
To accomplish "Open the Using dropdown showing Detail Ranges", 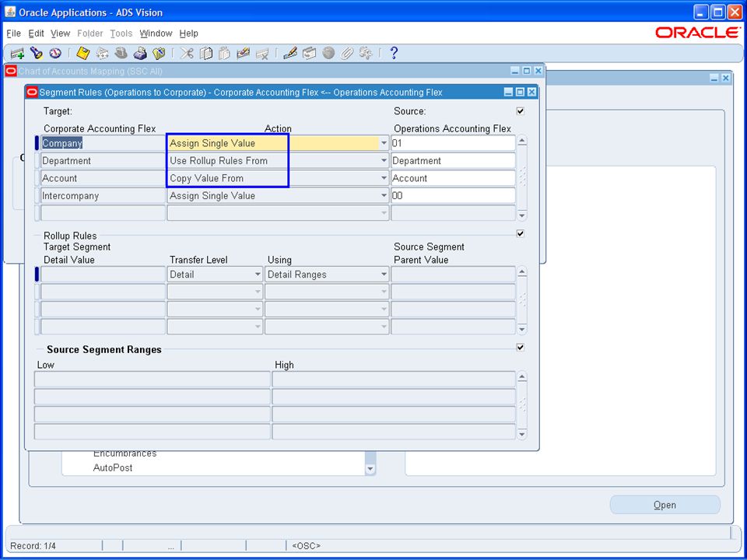I will click(x=384, y=275).
